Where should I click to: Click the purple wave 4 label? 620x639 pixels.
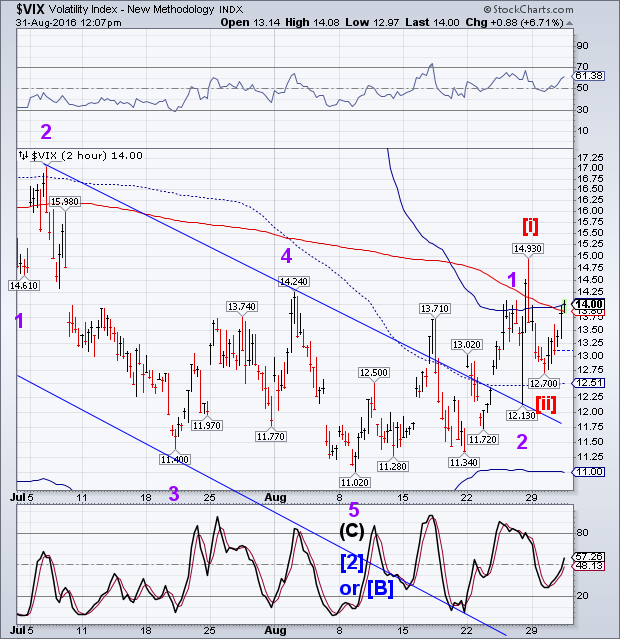286,256
